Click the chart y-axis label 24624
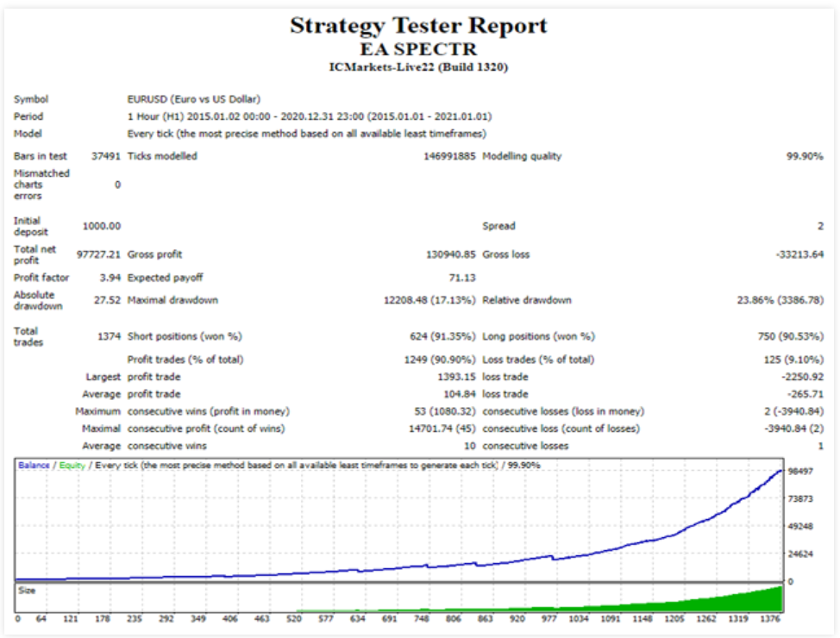Viewport: 840px width, 638px height. (801, 554)
